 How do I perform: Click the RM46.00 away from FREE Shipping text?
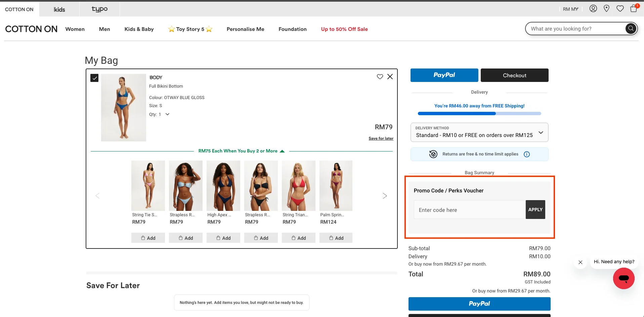click(479, 106)
